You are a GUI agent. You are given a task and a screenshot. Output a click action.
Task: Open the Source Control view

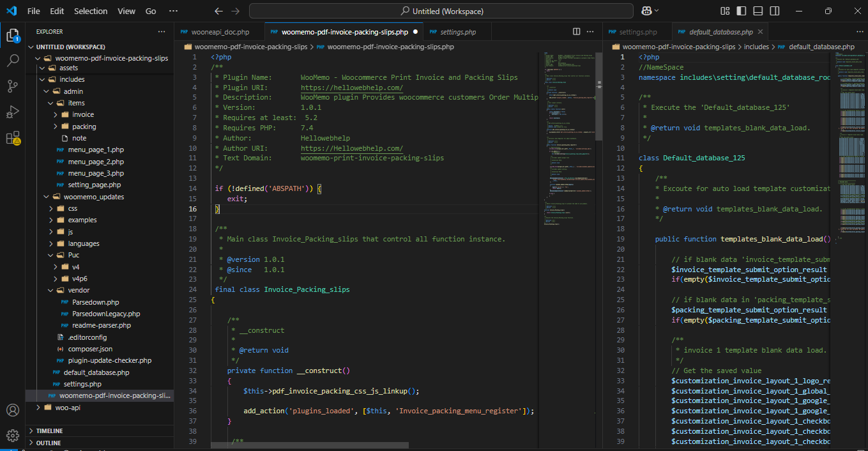[x=13, y=86]
